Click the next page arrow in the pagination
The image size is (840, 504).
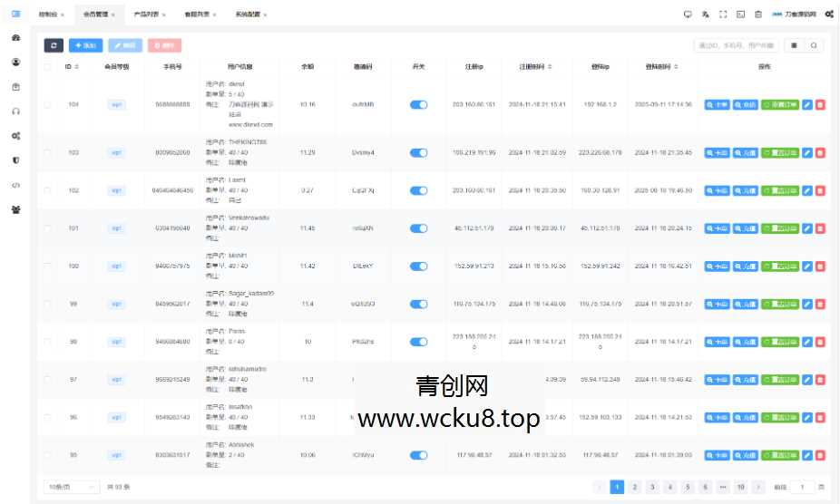point(758,487)
